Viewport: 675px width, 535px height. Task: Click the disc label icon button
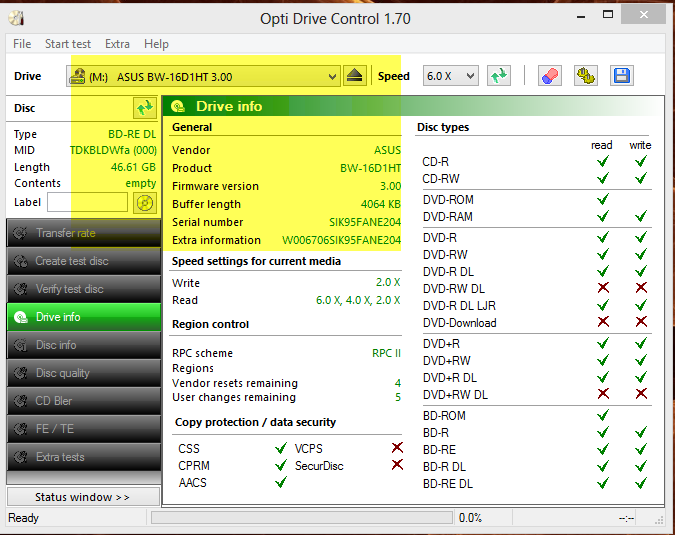145,203
